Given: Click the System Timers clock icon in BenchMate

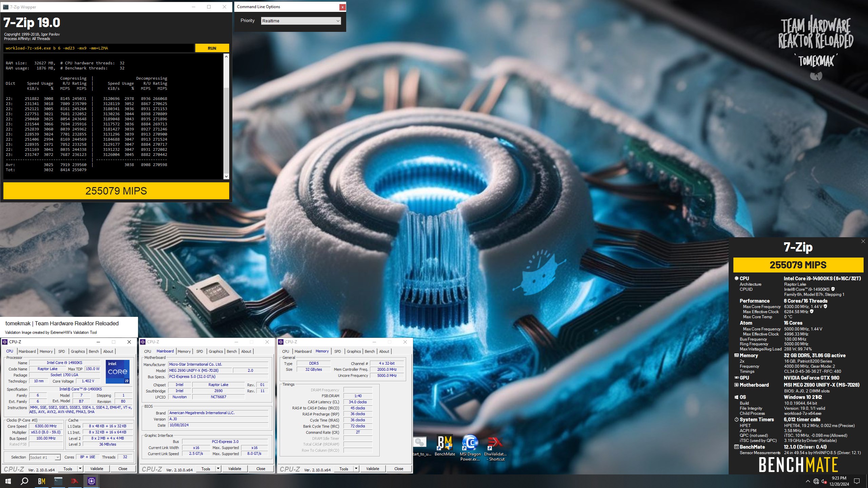Looking at the screenshot, I should click(736, 419).
